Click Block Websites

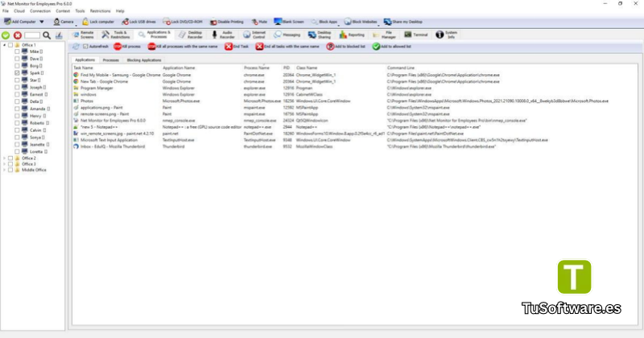(361, 22)
